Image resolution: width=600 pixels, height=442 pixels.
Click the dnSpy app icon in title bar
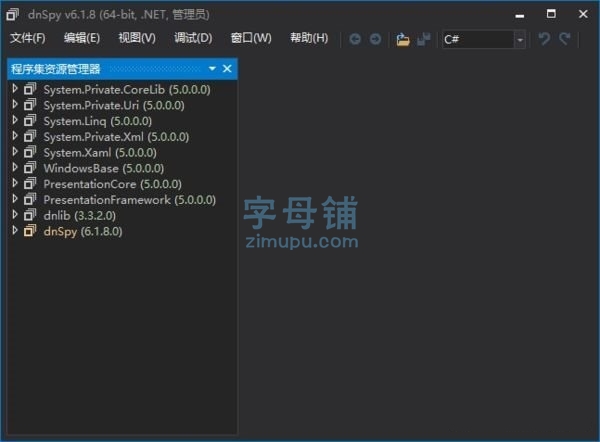tap(12, 15)
